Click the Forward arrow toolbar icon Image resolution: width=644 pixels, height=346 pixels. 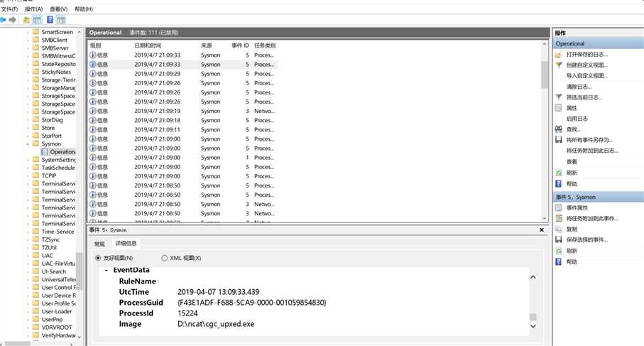tap(13, 20)
